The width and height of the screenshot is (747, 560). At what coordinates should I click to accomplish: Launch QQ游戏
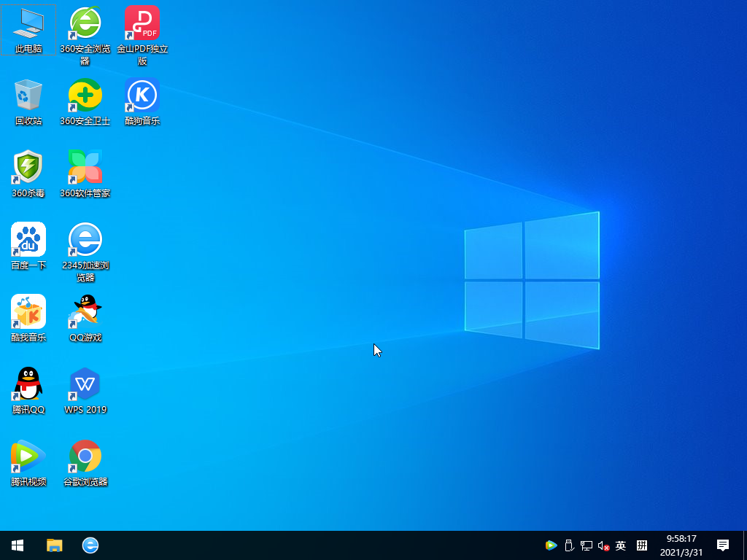click(x=85, y=311)
